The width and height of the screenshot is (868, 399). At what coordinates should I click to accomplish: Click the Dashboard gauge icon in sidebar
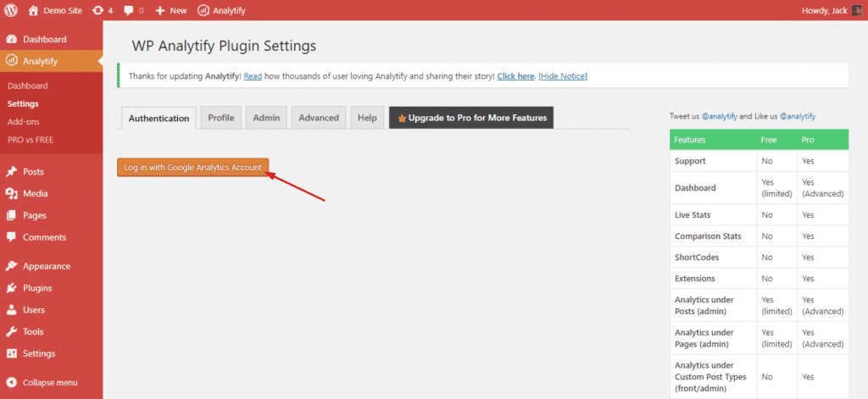tap(11, 39)
